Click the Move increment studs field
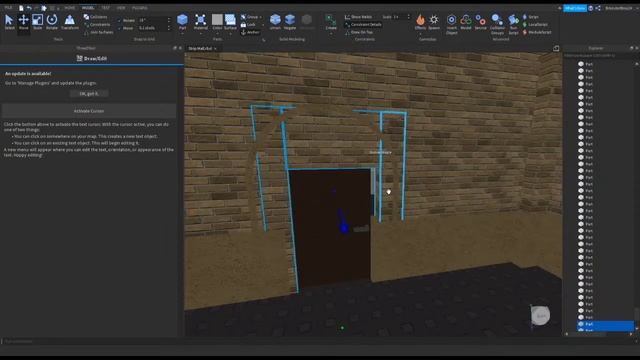This screenshot has height=360, width=640. pyautogui.click(x=152, y=28)
